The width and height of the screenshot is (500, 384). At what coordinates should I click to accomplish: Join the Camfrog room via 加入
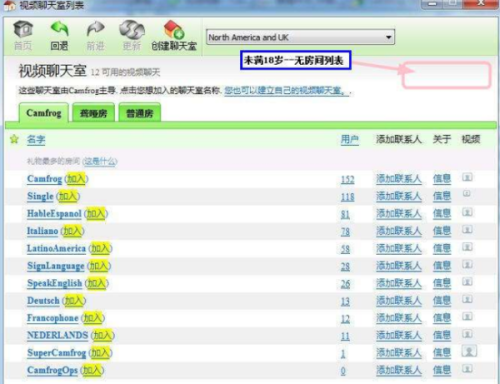tap(76, 179)
